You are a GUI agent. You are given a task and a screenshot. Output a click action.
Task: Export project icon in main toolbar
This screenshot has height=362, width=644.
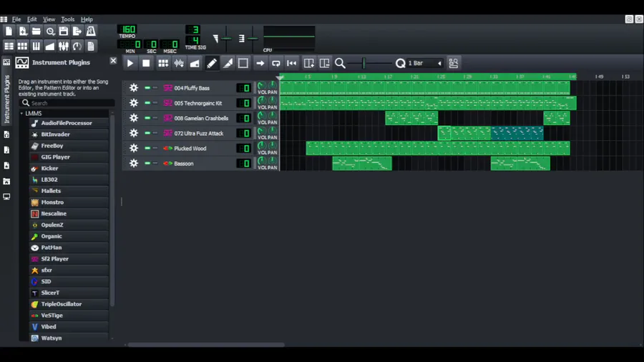[x=77, y=31]
